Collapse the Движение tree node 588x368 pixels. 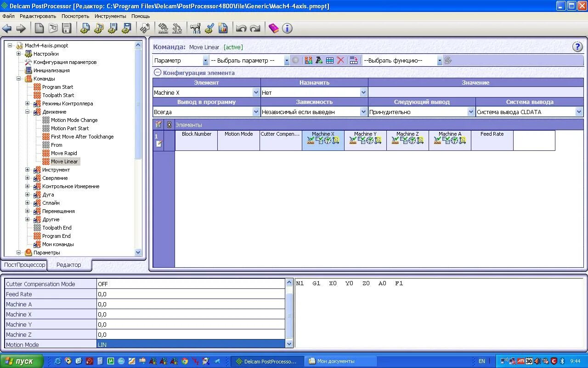pyautogui.click(x=28, y=112)
